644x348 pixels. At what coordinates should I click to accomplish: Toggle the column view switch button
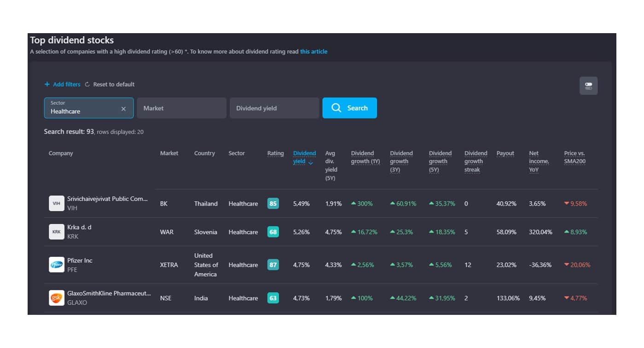[x=588, y=86]
